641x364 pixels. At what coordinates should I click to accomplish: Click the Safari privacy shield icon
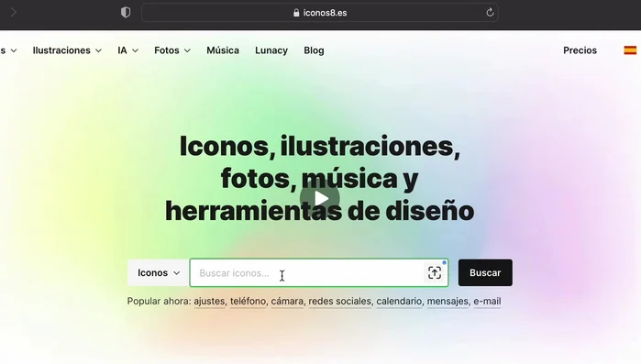(x=126, y=13)
